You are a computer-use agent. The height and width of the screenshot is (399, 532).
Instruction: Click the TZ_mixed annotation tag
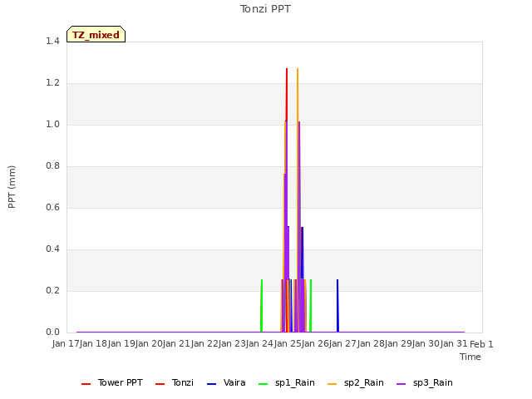(x=96, y=34)
